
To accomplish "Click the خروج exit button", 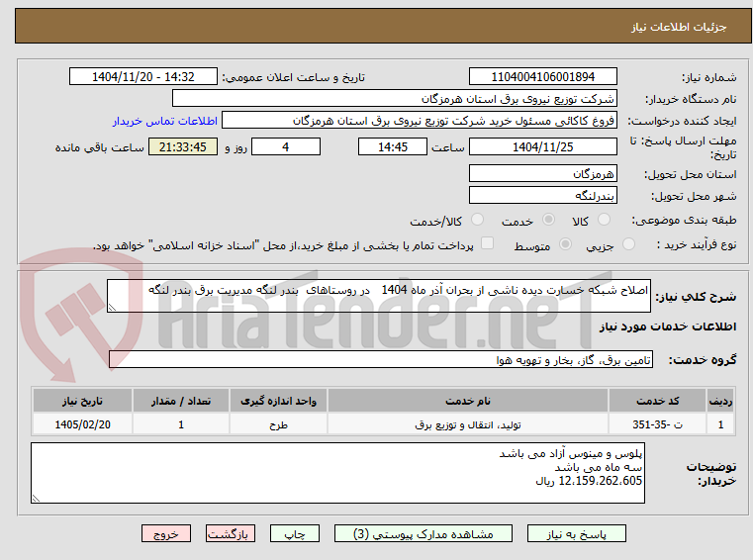I will pos(165,533).
